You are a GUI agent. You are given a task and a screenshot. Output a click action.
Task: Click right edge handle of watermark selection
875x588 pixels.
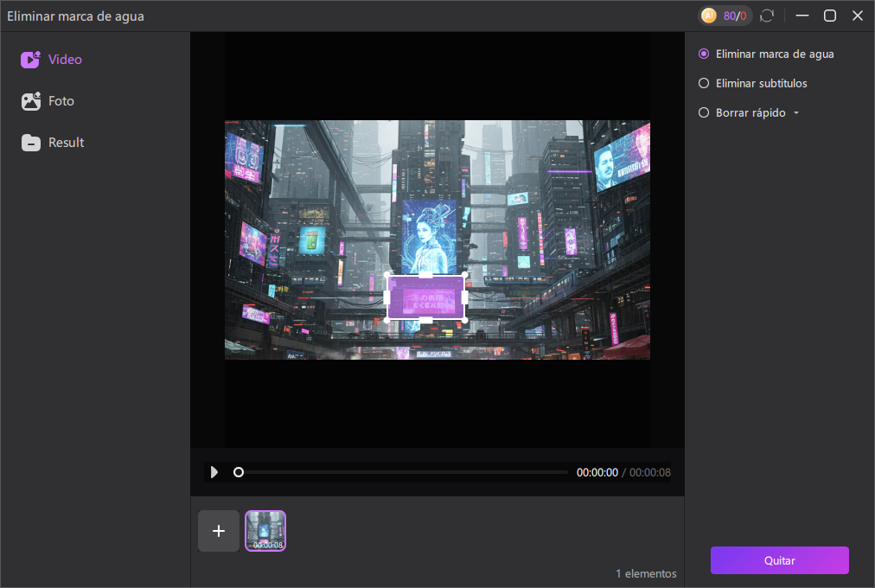pyautogui.click(x=464, y=297)
